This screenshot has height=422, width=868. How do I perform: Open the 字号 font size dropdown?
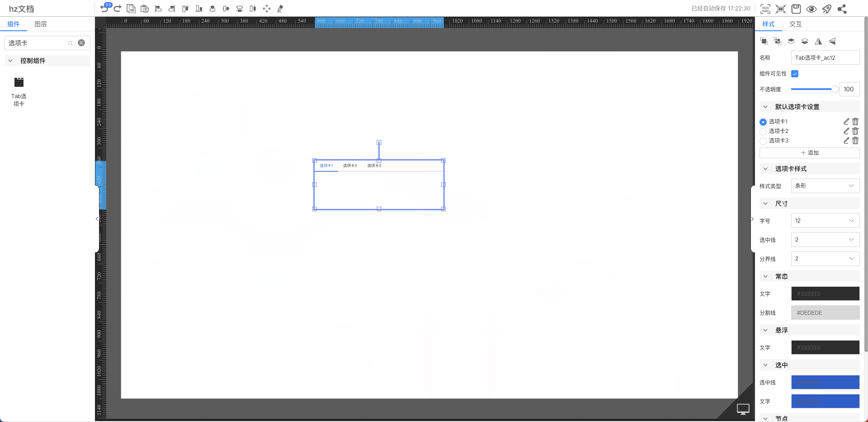[x=825, y=221]
